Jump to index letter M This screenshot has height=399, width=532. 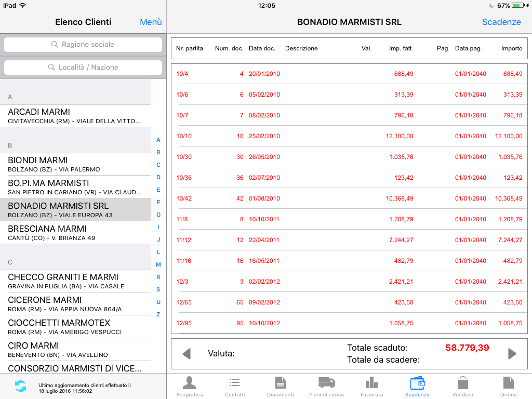pos(158,264)
